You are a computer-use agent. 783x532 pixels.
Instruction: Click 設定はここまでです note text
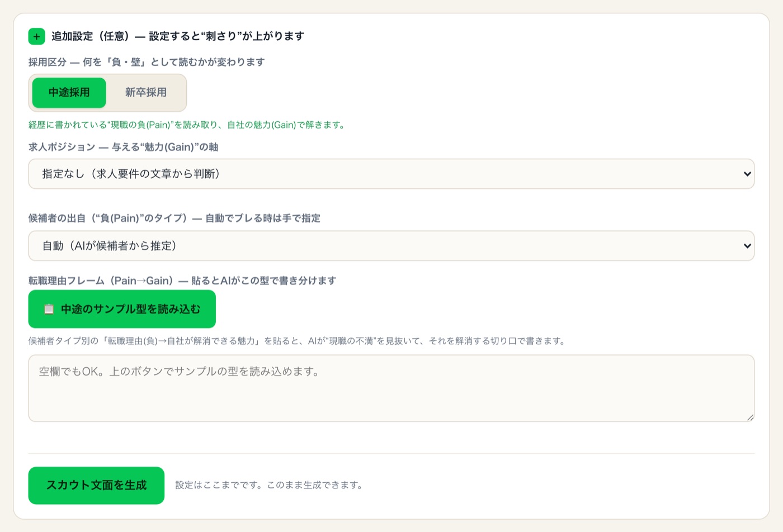tap(270, 485)
